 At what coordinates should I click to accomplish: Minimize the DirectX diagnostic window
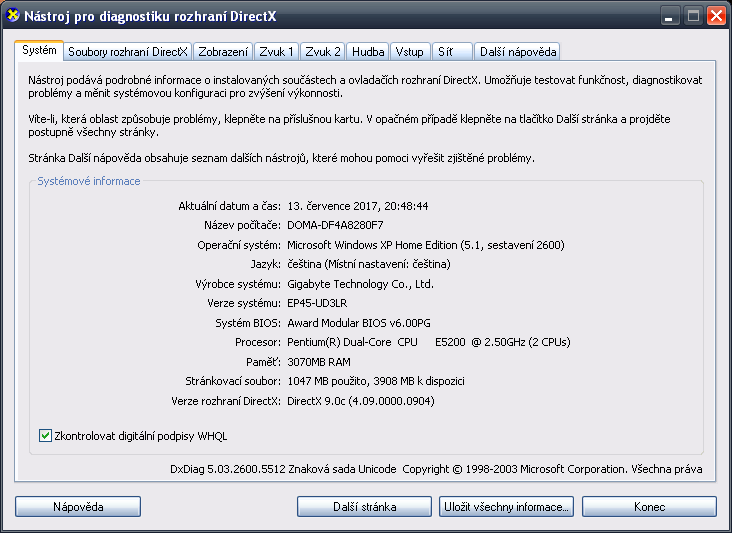point(669,16)
